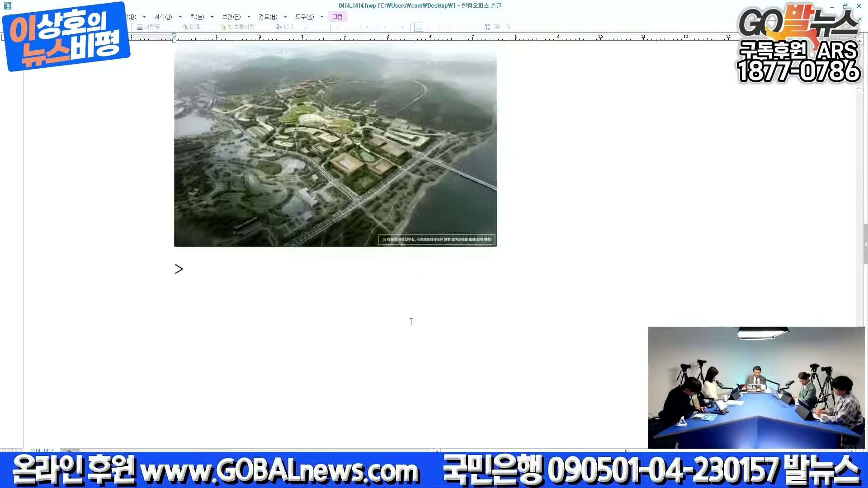
Task: Open the 보안(B) menu
Action: [x=231, y=17]
